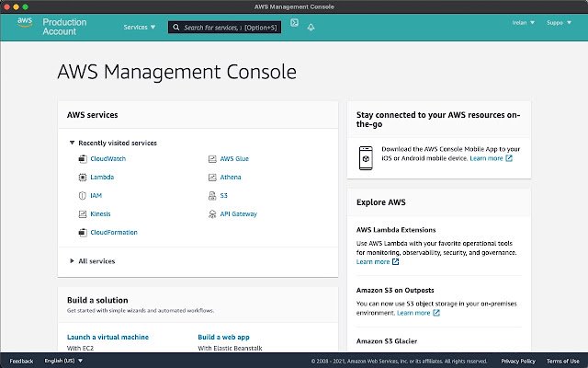Open the Support dropdown menu

tap(559, 22)
